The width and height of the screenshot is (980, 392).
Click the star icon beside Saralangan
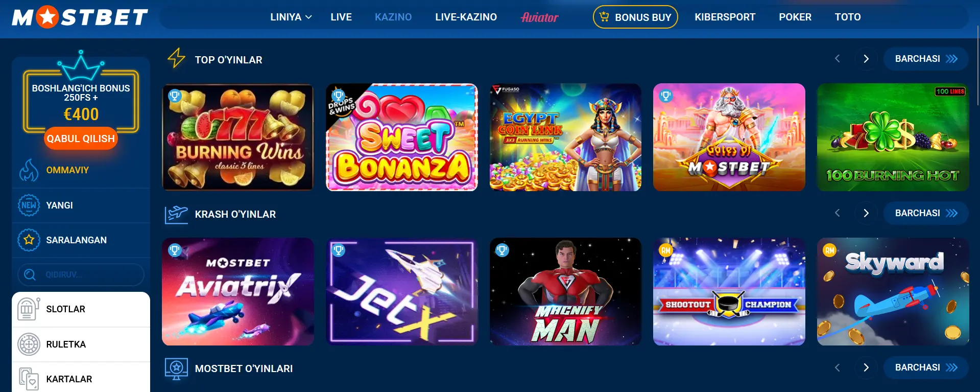coord(29,240)
